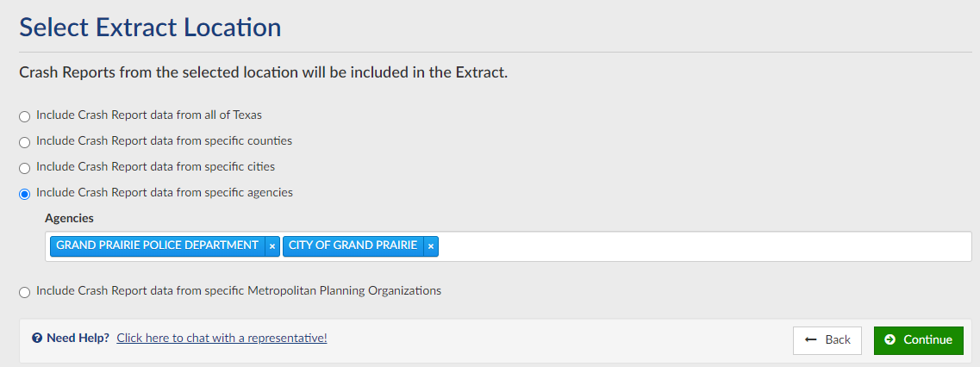Click the CITY OF GRAND PRAIRIE chip label
The width and height of the screenshot is (980, 367).
353,246
